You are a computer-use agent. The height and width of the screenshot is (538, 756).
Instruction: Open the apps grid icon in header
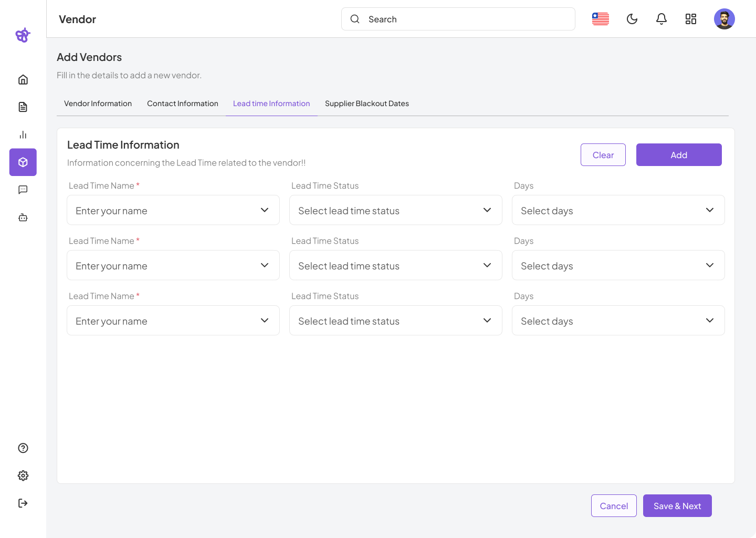click(x=691, y=19)
